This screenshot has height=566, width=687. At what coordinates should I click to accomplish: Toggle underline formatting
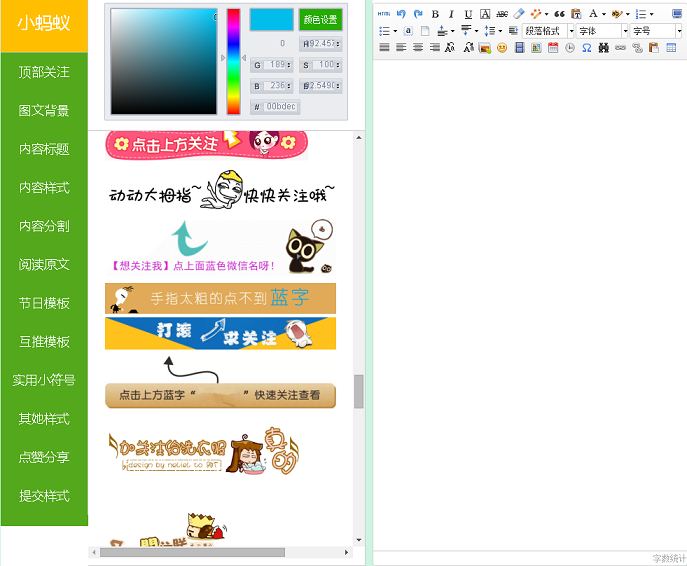pos(468,14)
